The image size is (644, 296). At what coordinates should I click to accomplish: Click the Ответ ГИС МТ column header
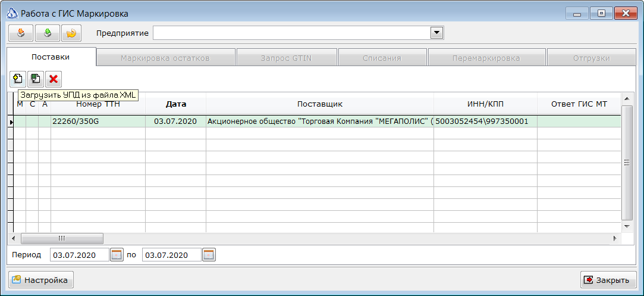click(579, 104)
